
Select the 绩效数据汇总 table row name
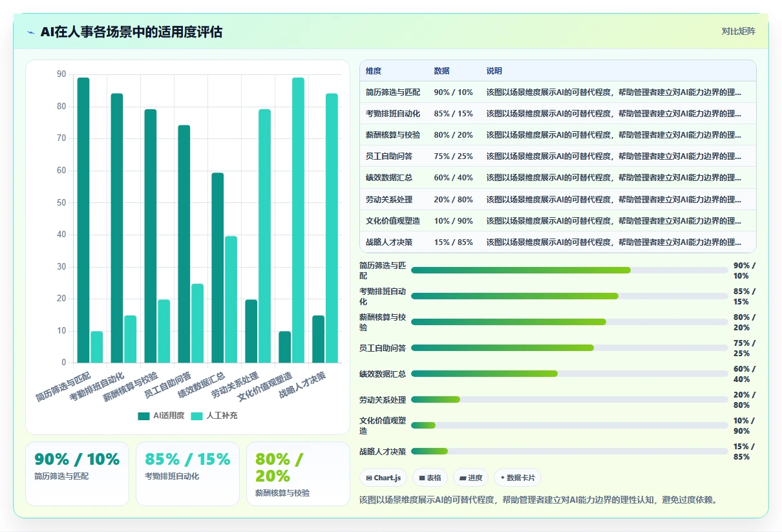[389, 178]
